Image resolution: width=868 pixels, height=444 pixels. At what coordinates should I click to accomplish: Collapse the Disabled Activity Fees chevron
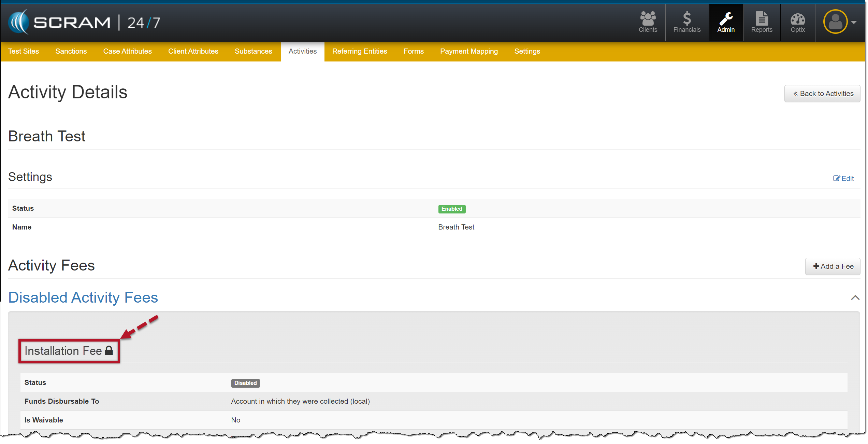pyautogui.click(x=855, y=297)
